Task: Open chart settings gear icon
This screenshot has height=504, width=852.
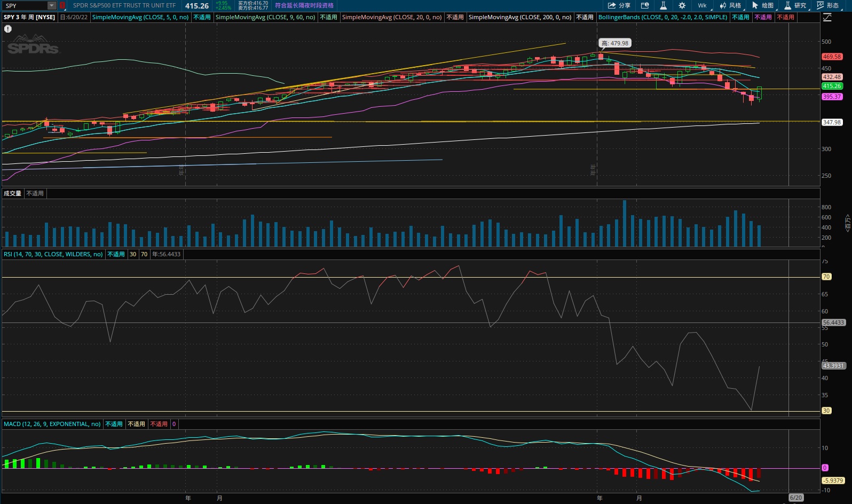Action: point(682,5)
